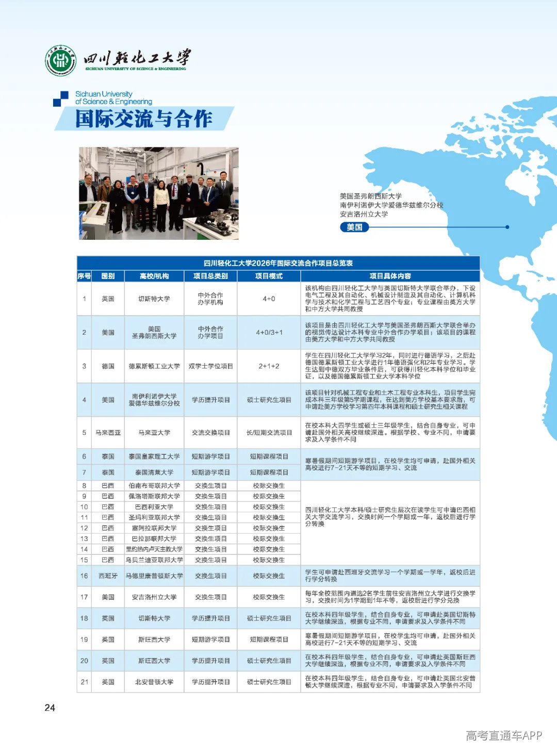
Task: Select the 长/短期交流项目 cell
Action: 269,433
